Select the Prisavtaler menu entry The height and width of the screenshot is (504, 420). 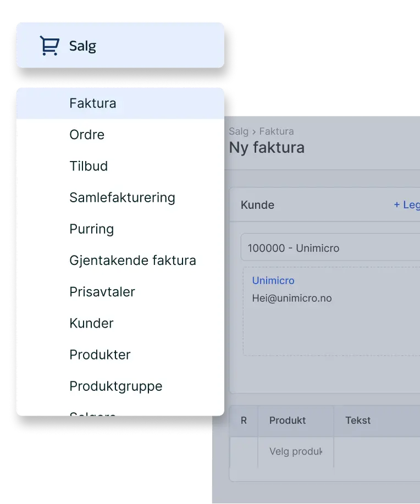pyautogui.click(x=102, y=292)
